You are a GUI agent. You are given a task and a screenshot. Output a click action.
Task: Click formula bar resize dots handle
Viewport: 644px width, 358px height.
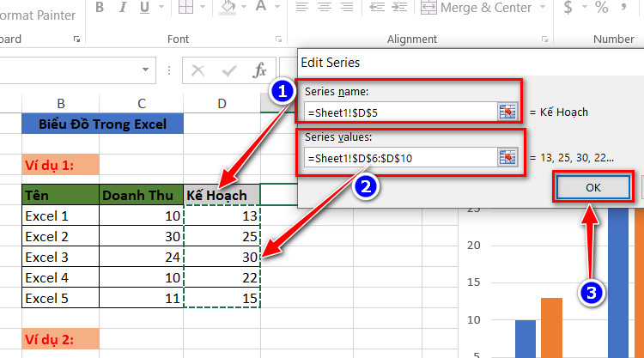pyautogui.click(x=169, y=70)
